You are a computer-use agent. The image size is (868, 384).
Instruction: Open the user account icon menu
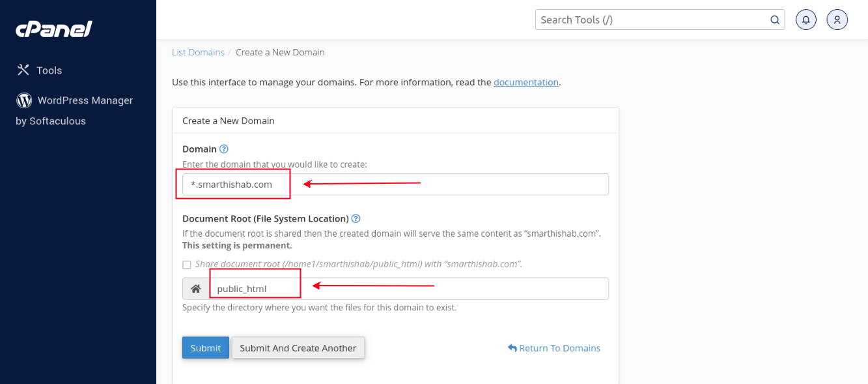tap(837, 20)
